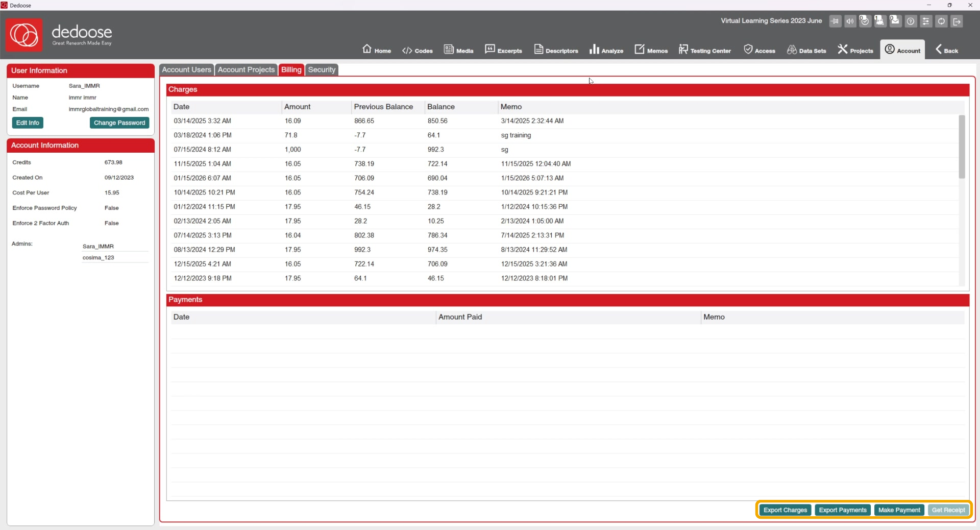980x530 pixels.
Task: Click Export Payments button
Action: click(843, 510)
